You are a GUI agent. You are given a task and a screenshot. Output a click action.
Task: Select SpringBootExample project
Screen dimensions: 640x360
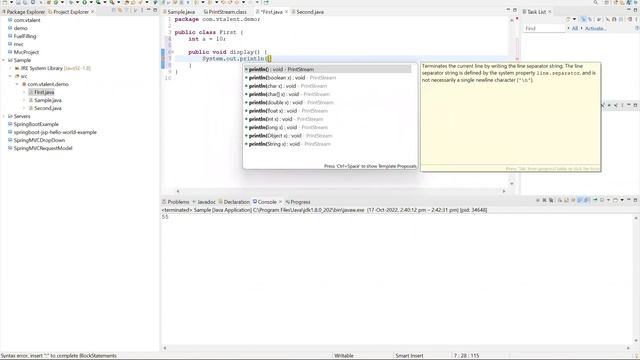36,124
